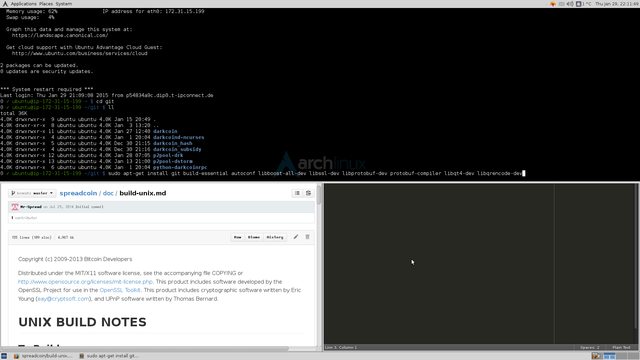
Task: Open the System menu in top panel
Action: [63, 4]
